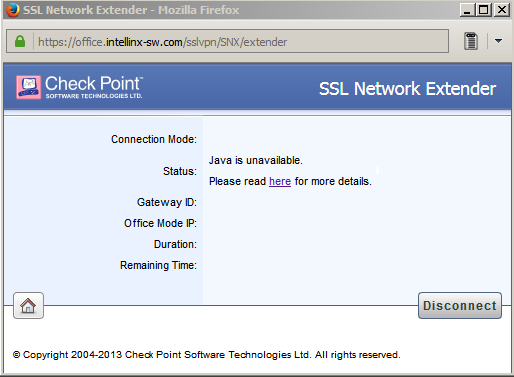Image resolution: width=514 pixels, height=377 pixels.
Task: Click the "Office Mode IP:" label
Action: coord(160,223)
